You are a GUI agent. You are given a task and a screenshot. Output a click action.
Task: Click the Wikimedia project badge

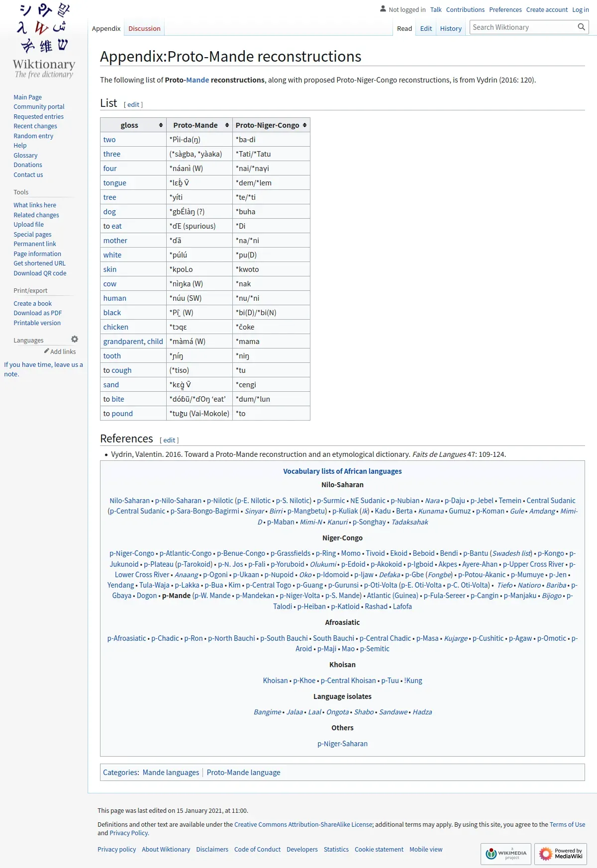tap(506, 854)
